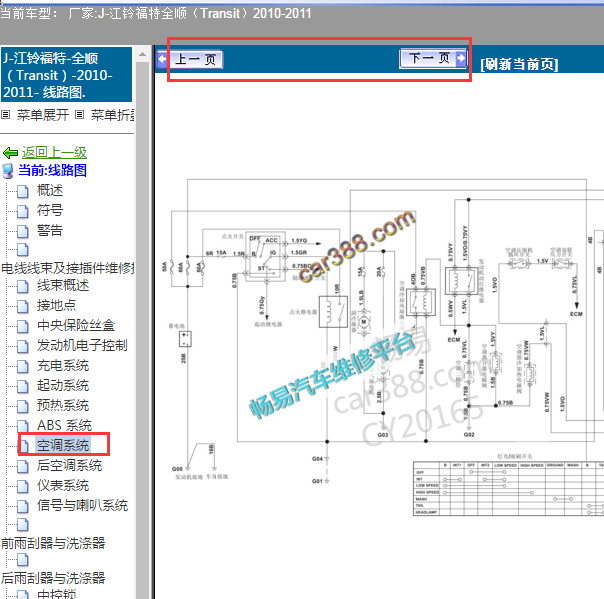The width and height of the screenshot is (604, 599).
Task: Click page icon next to 后空调系统
Action: point(23,466)
